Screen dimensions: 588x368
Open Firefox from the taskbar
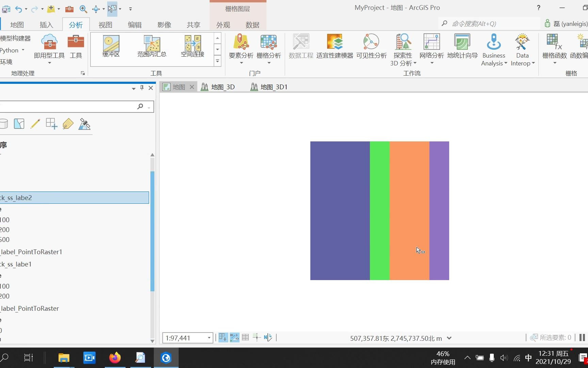pos(115,357)
